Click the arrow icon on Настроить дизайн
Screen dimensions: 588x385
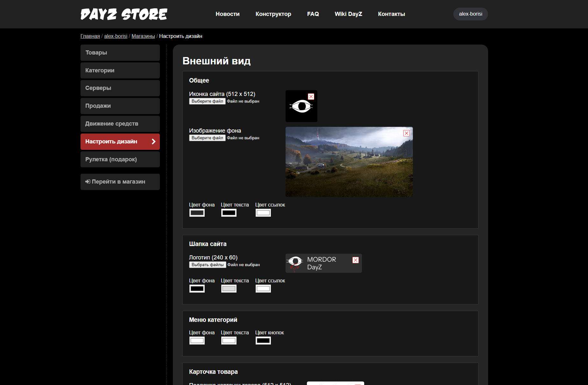coord(153,142)
